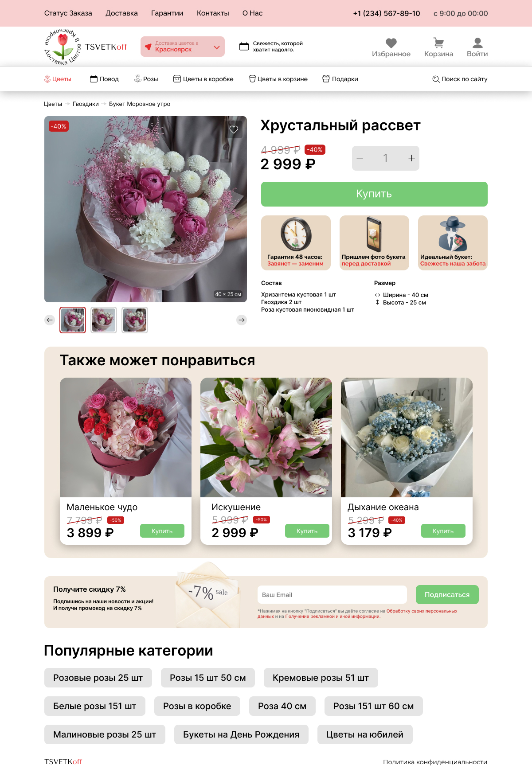Buy the Искушение bouquet
Image resolution: width=532 pixels, height=777 pixels.
pyautogui.click(x=307, y=531)
